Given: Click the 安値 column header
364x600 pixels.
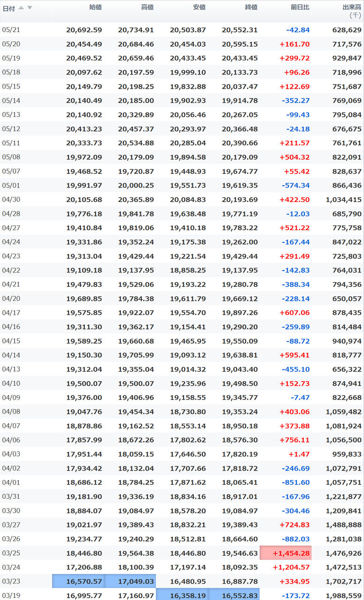Looking at the screenshot, I should point(199,7).
